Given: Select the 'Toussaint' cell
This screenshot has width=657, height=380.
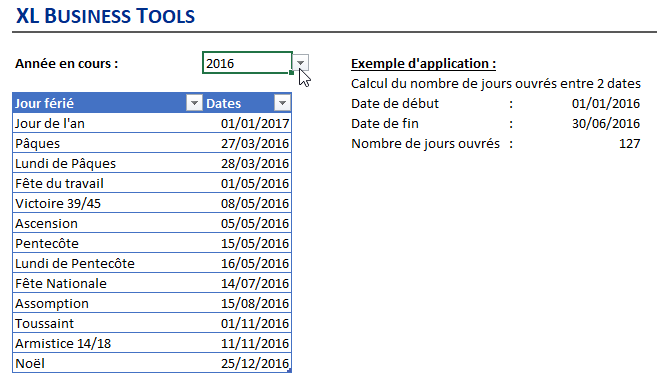Looking at the screenshot, I should click(x=108, y=323).
